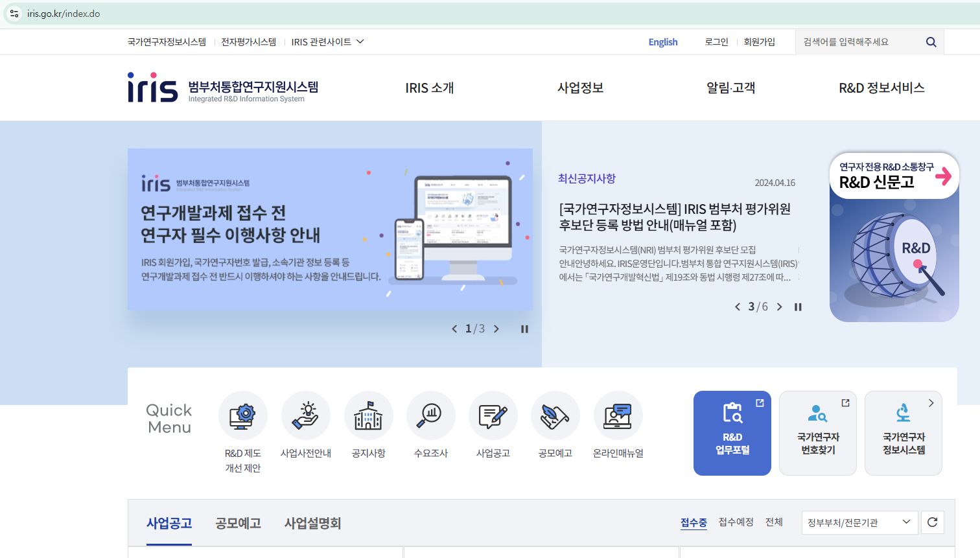
Task: Show next notice in 최신공지사항
Action: [780, 307]
